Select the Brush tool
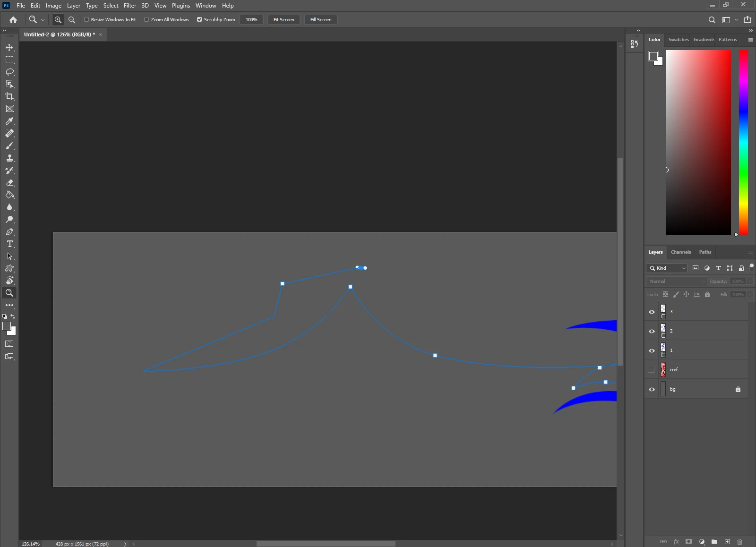Screen dimensions: 756x547 point(9,145)
